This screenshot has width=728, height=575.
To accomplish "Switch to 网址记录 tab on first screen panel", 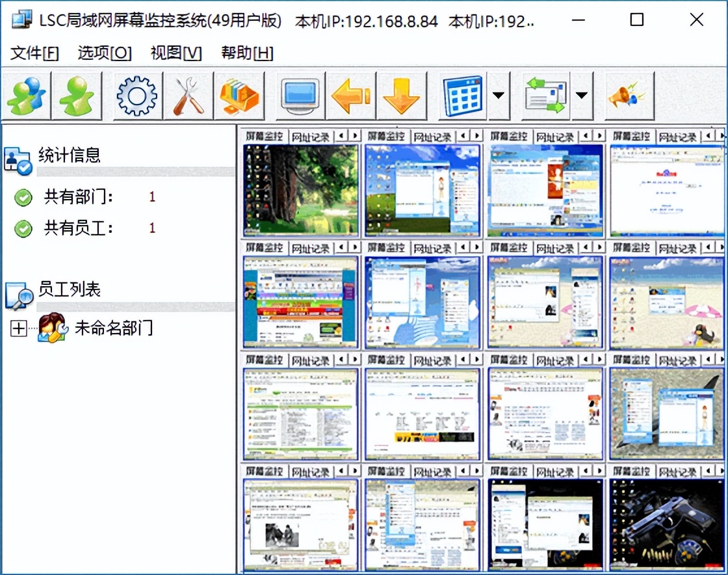I will click(311, 137).
